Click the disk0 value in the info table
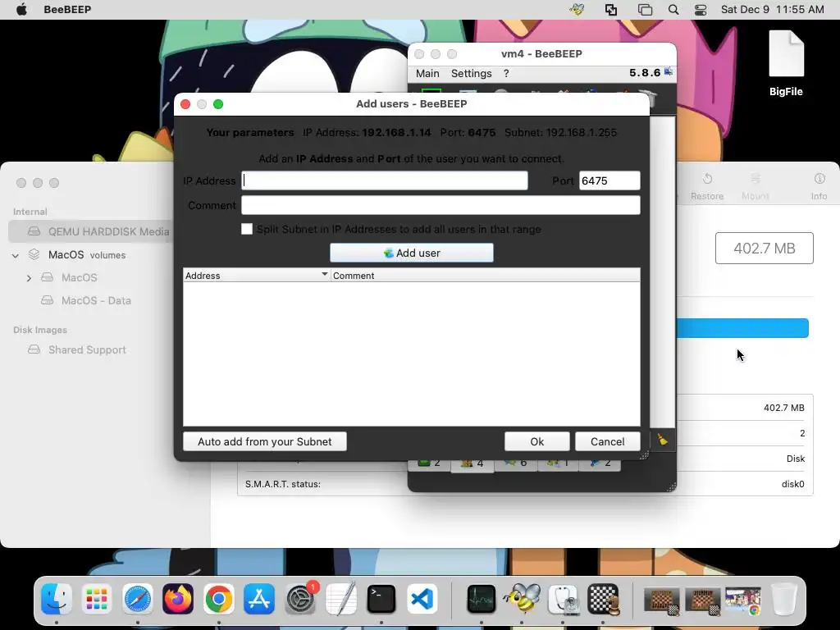The height and width of the screenshot is (630, 840). (x=793, y=484)
